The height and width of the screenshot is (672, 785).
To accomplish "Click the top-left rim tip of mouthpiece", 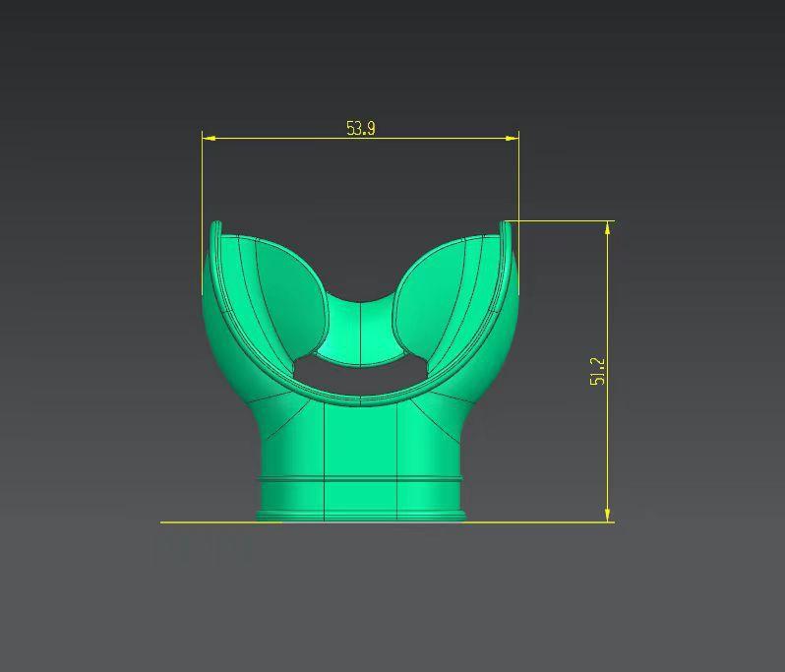I will click(216, 225).
